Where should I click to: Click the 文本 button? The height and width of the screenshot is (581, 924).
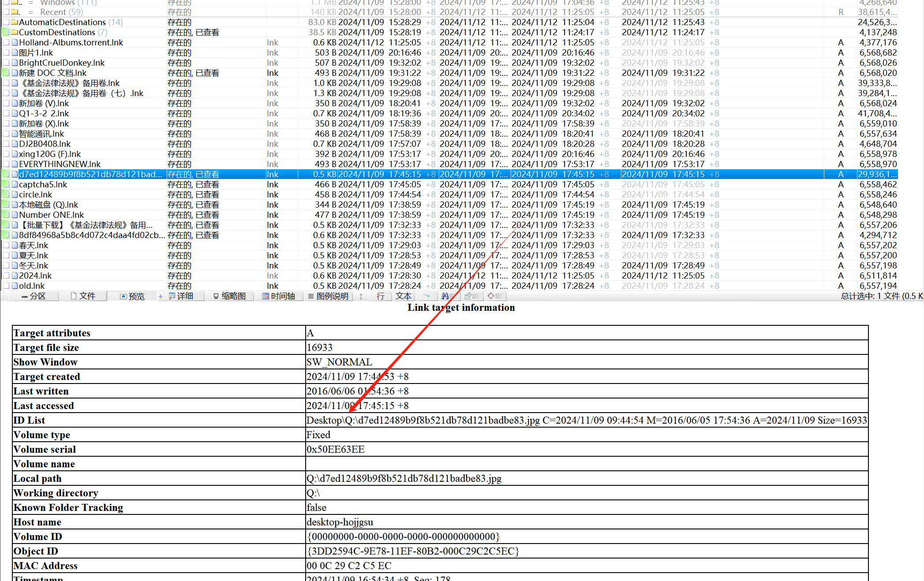(403, 296)
